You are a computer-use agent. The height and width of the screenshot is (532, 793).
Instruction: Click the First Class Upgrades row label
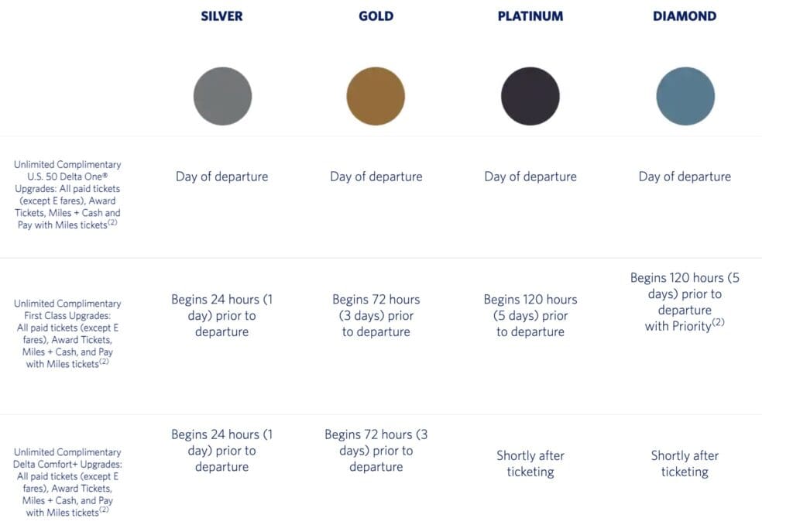(67, 334)
